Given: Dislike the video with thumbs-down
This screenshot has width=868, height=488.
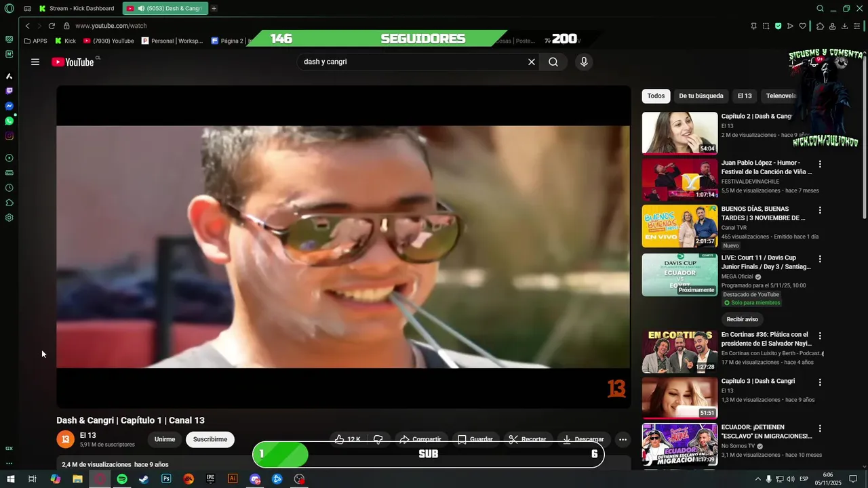Looking at the screenshot, I should pos(378,439).
